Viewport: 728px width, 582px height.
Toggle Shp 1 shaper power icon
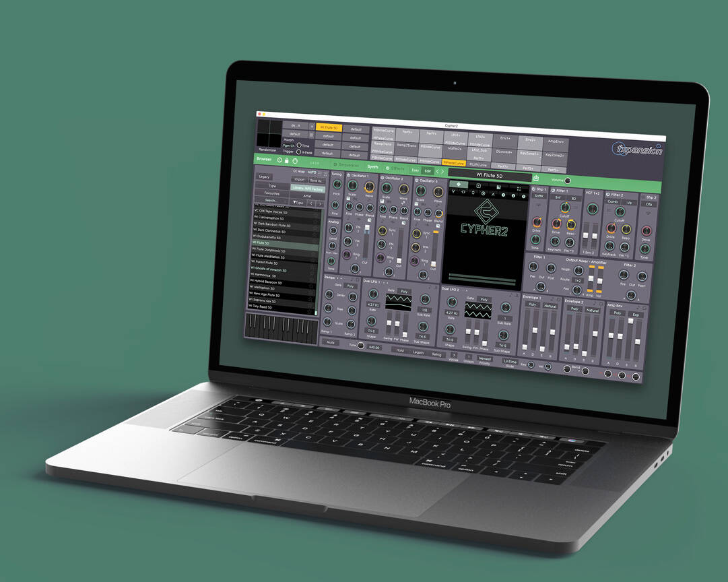(x=533, y=189)
